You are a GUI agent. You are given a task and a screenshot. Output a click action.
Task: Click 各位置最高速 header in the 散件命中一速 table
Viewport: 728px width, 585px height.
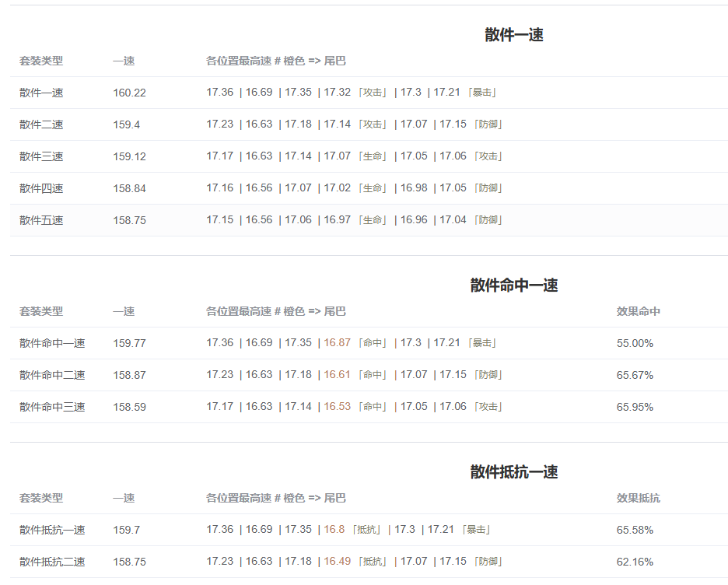276,311
